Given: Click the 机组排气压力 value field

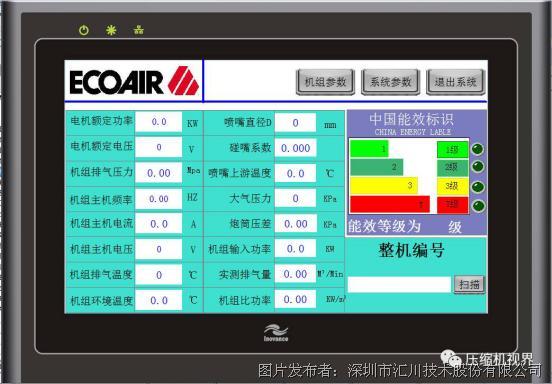Looking at the screenshot, I should click(x=159, y=173).
